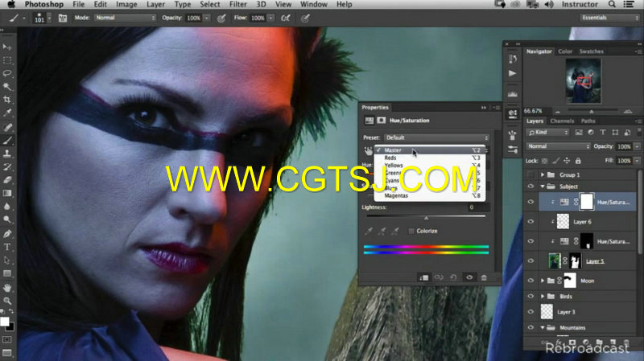Open the Histogram panel icon in dock
The width and height of the screenshot is (644, 361).
[513, 94]
